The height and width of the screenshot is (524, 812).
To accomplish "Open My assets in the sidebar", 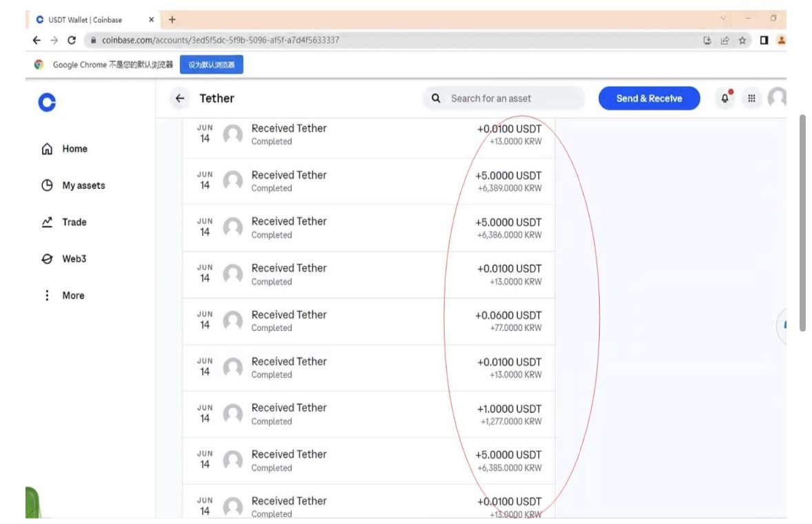I will click(73, 185).
